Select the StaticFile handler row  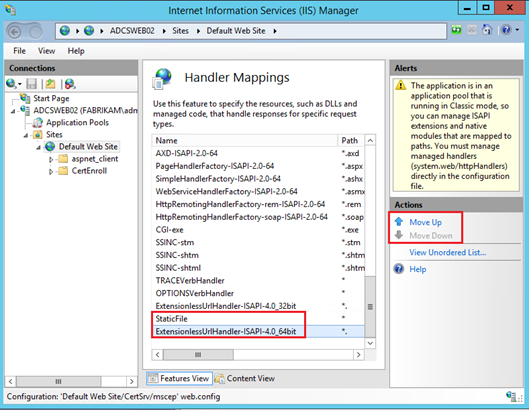pyautogui.click(x=258, y=319)
